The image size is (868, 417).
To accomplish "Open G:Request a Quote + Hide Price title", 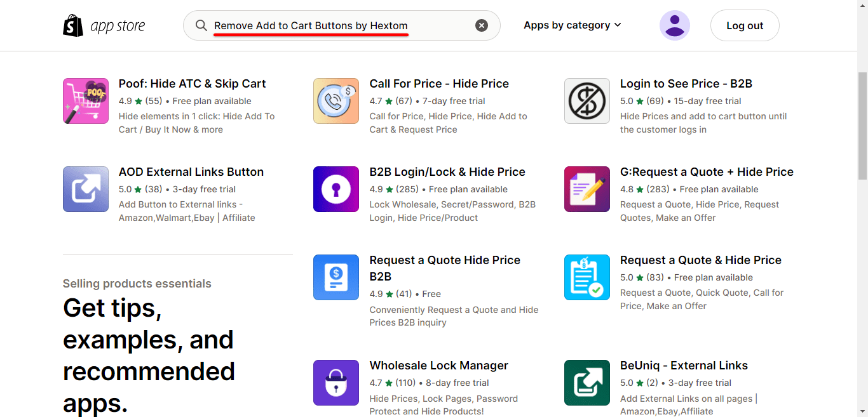I will tap(707, 172).
